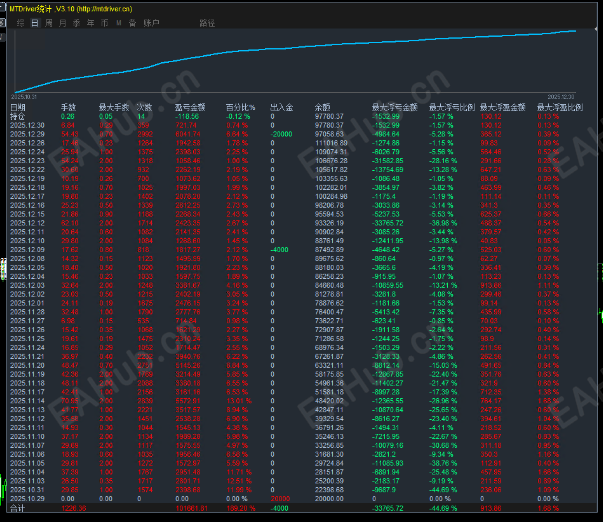Click -44.69 % in the 合计 row
The image size is (603, 522).
click(x=443, y=508)
